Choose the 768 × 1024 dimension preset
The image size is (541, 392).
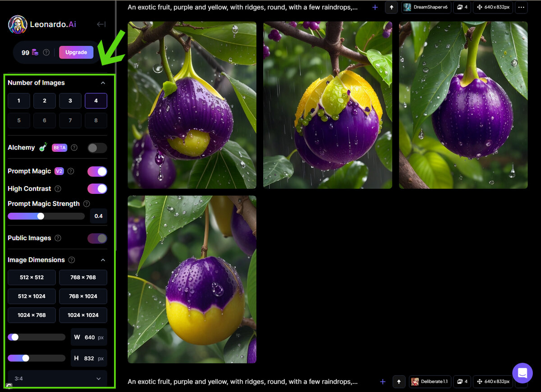pyautogui.click(x=83, y=296)
